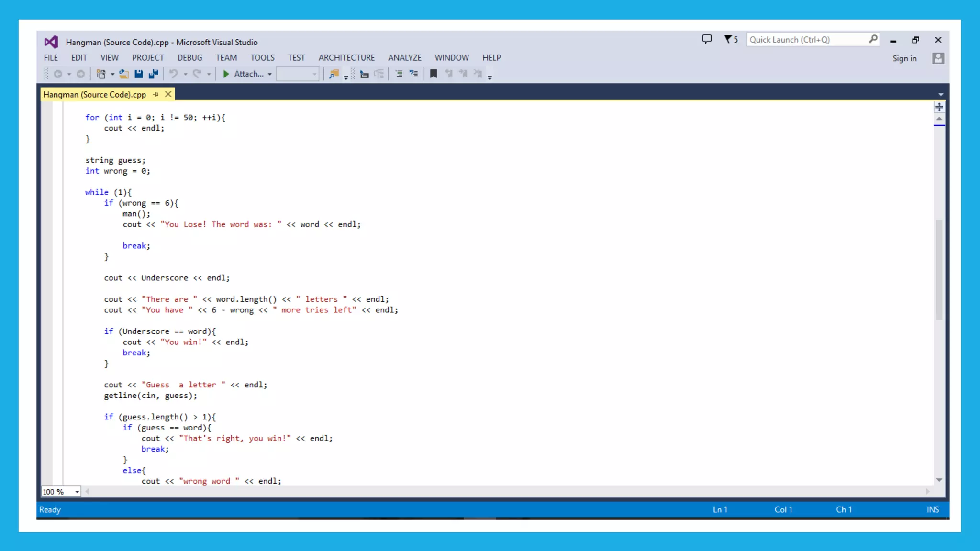Click the Save file icon
The image size is (980, 551).
point(139,74)
